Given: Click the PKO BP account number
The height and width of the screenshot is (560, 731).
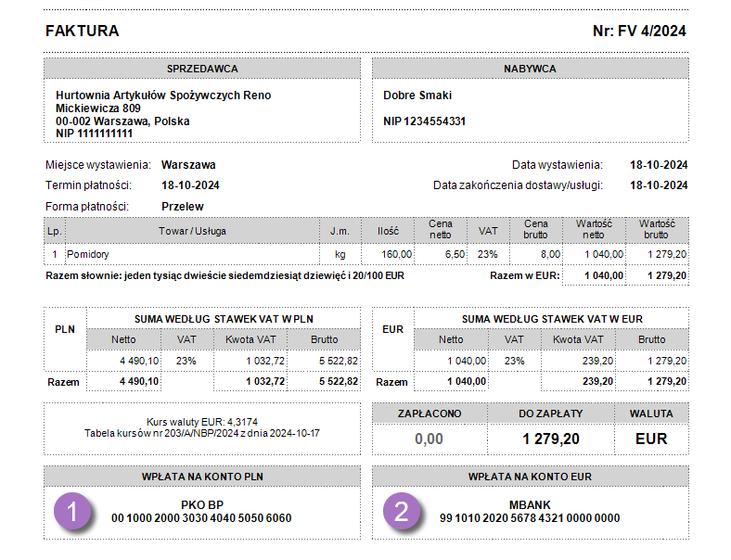Looking at the screenshot, I should click(201, 518).
